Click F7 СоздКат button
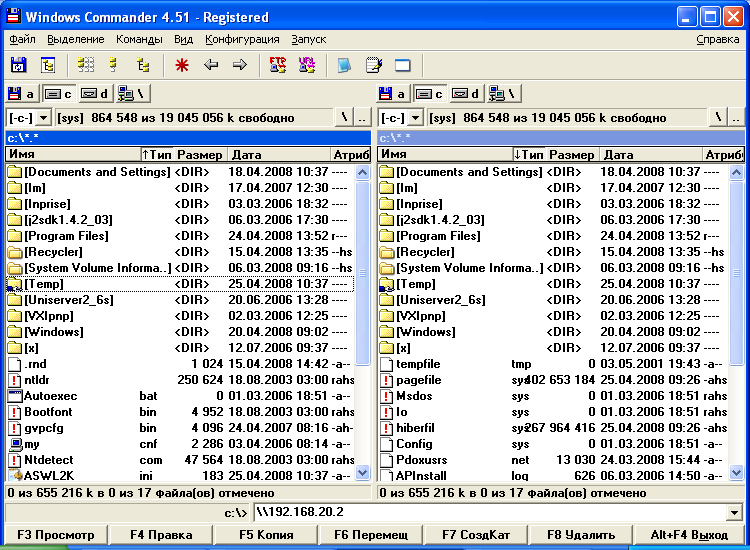The height and width of the screenshot is (550, 750). [x=476, y=535]
